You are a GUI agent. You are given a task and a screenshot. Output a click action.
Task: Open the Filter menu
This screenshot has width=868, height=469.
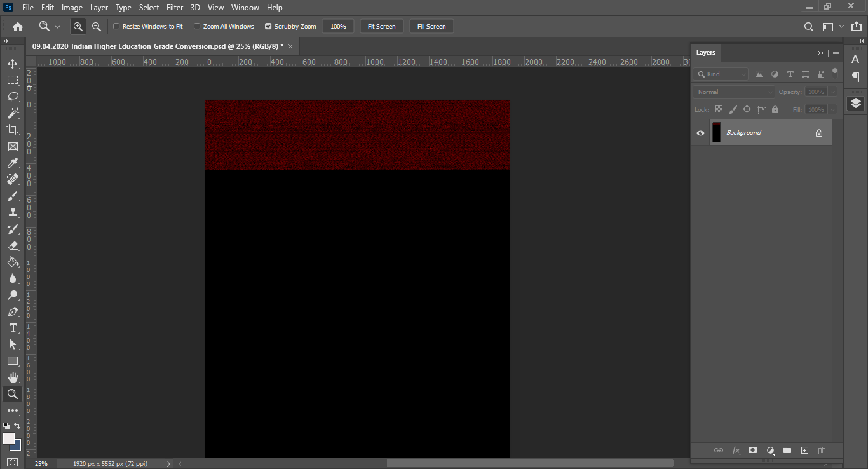click(x=174, y=7)
